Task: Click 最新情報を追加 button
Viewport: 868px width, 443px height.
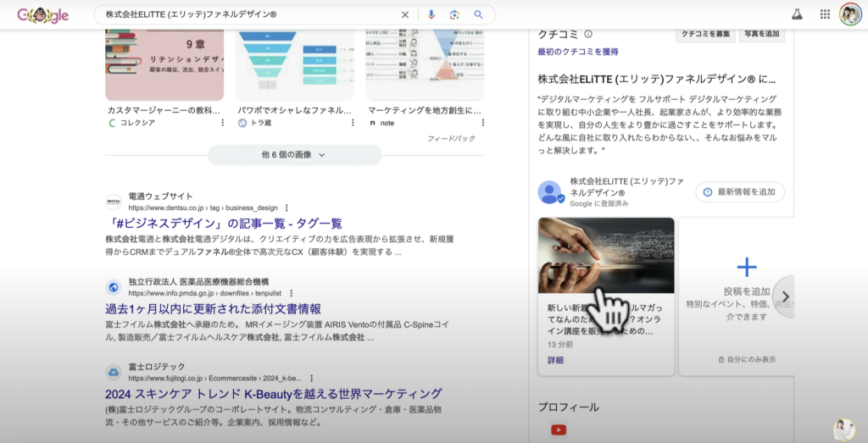Action: (739, 192)
